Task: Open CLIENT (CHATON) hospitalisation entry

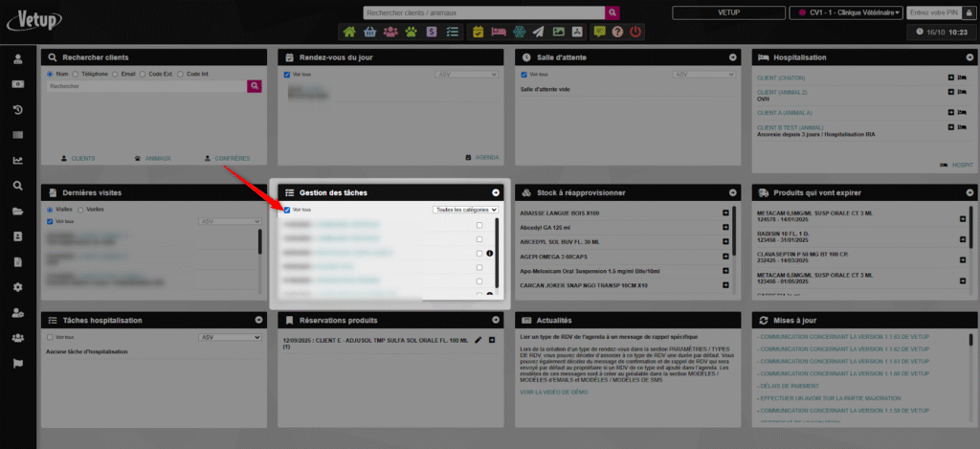Action: 780,77
